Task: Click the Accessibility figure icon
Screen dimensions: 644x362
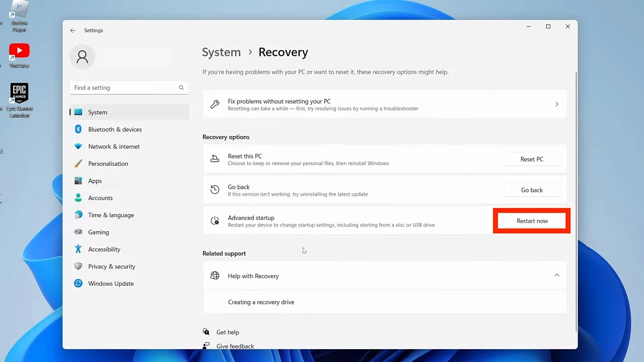Action: [78, 249]
